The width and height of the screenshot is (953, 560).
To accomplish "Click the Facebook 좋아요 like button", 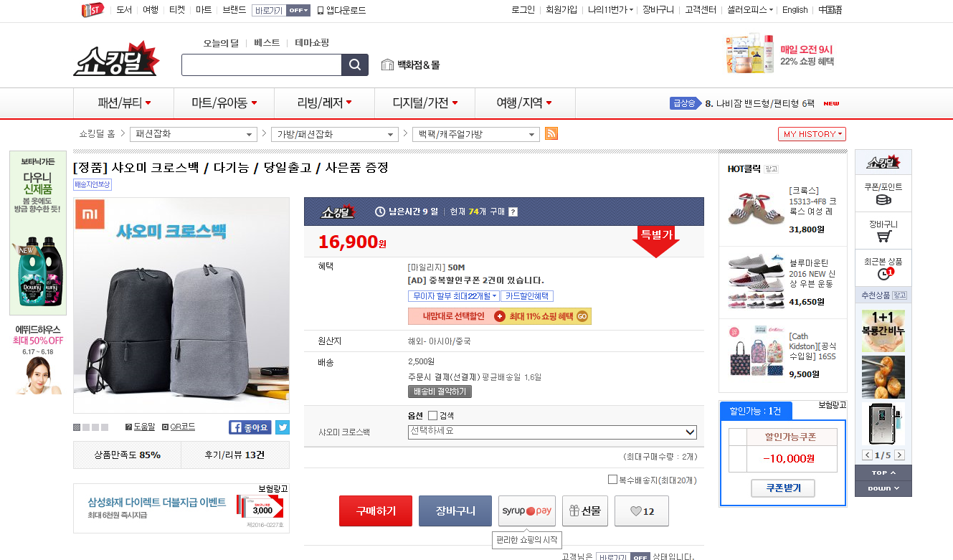I will 250,427.
